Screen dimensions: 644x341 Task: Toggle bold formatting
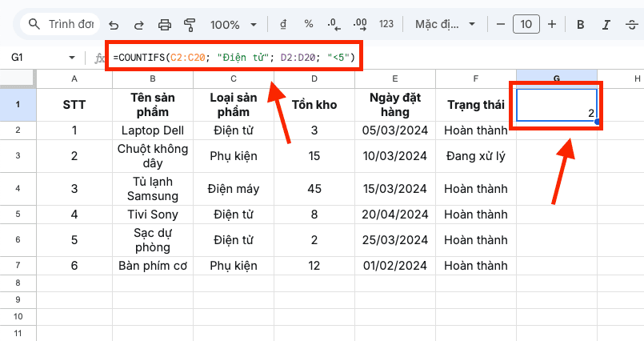(580, 25)
